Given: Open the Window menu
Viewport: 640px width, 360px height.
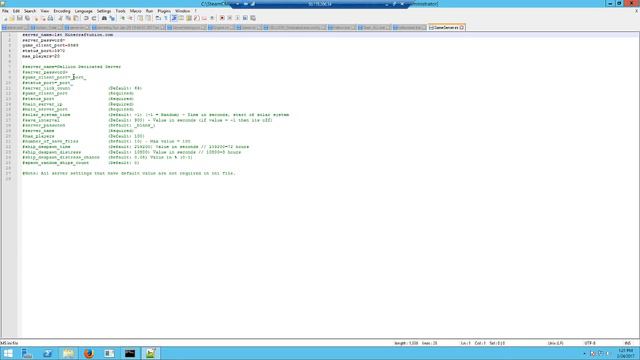Looking at the screenshot, I should tap(182, 11).
